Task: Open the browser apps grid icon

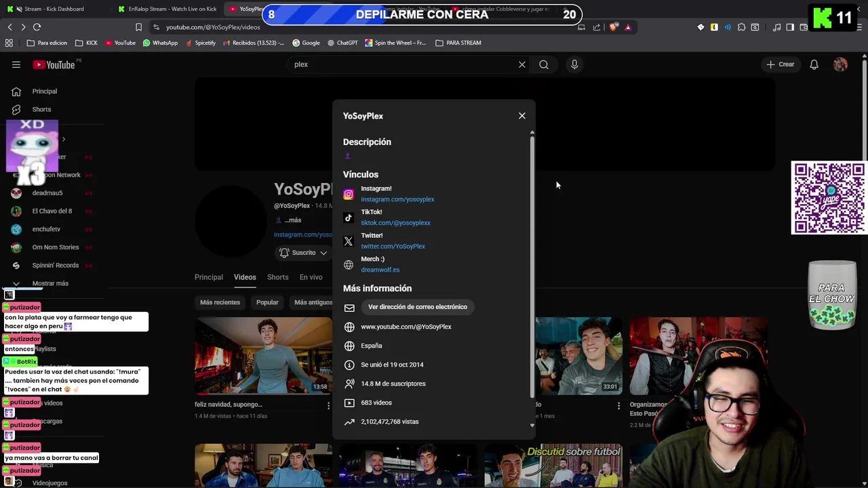Action: [x=9, y=43]
